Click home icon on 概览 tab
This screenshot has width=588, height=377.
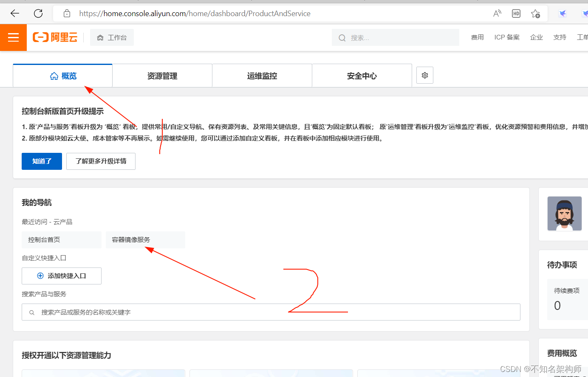click(x=54, y=76)
